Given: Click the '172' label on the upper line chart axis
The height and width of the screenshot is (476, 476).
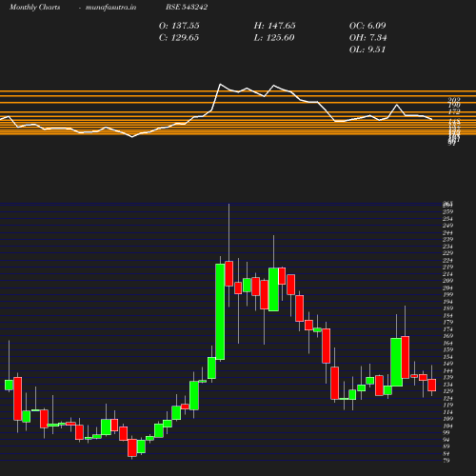Looking at the screenshot, I should tap(454, 112).
